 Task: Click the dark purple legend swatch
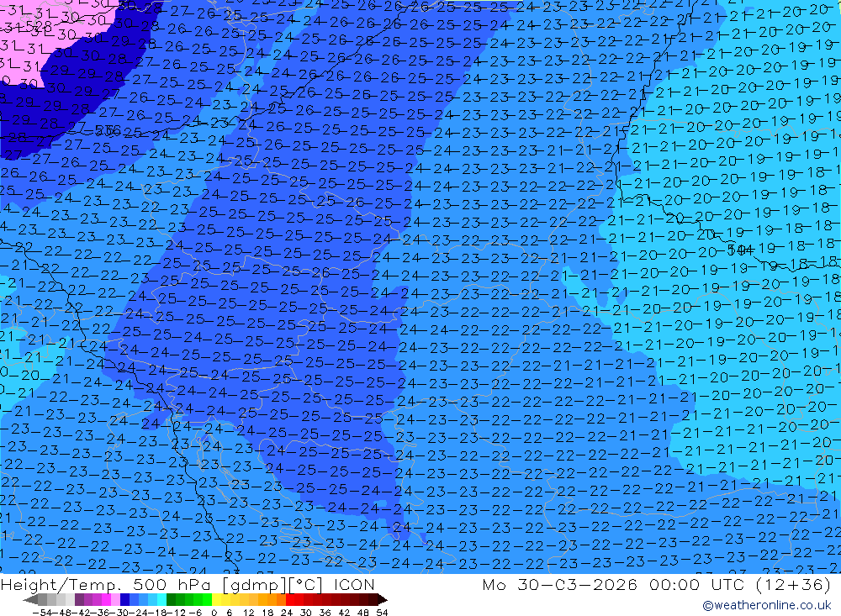79,599
